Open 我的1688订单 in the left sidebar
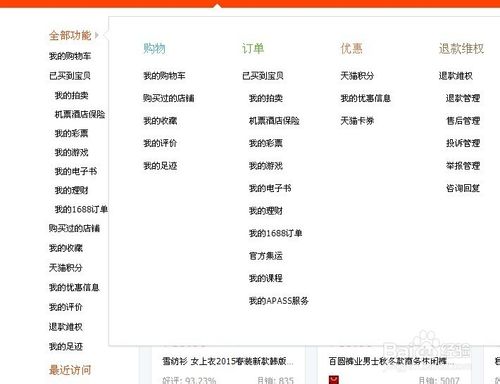500x384 pixels. 81,209
